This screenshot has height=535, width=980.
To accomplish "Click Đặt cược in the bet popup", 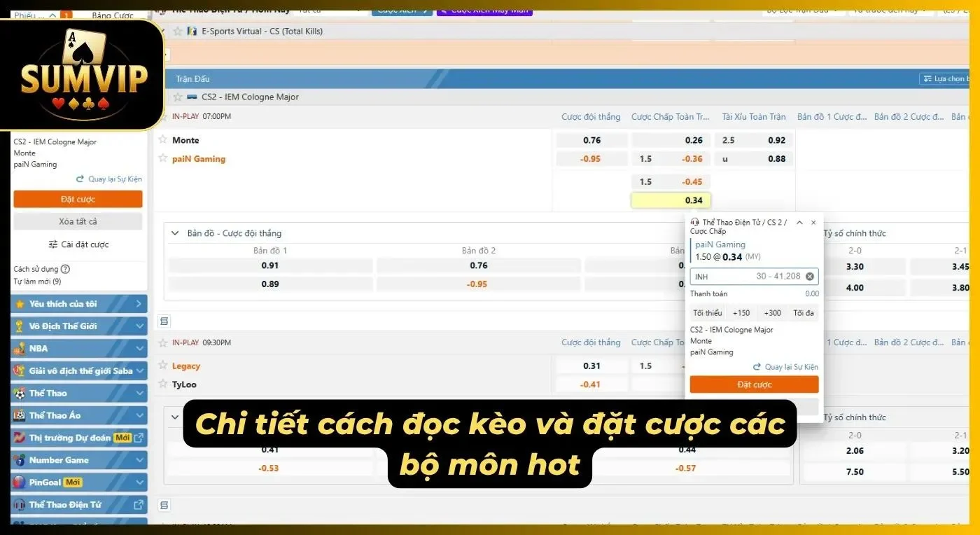I will click(x=754, y=384).
